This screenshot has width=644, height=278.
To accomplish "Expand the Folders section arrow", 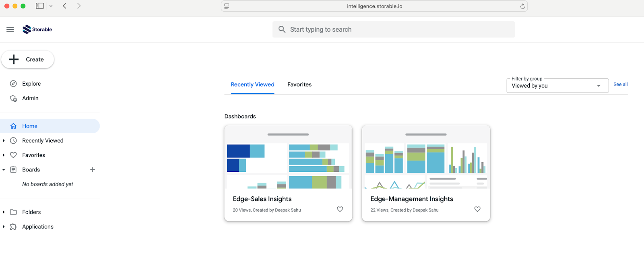I will click(x=4, y=212).
